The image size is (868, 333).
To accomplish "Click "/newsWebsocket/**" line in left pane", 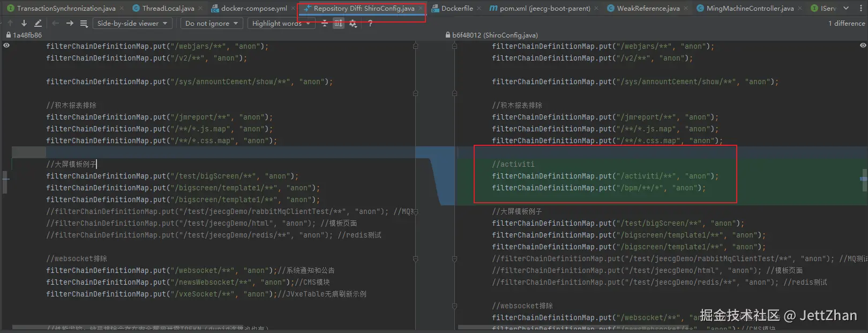I will coord(188,282).
